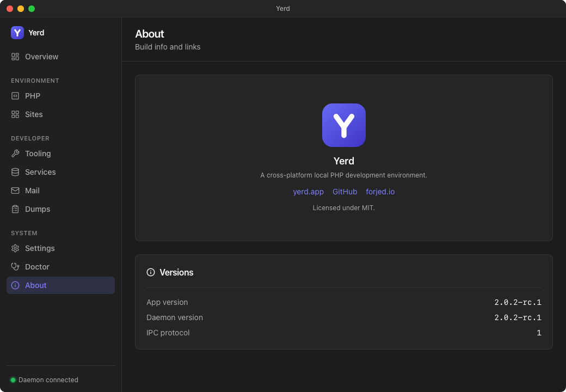Open the yerd.app website link
Viewport: 566px width, 392px height.
(308, 192)
